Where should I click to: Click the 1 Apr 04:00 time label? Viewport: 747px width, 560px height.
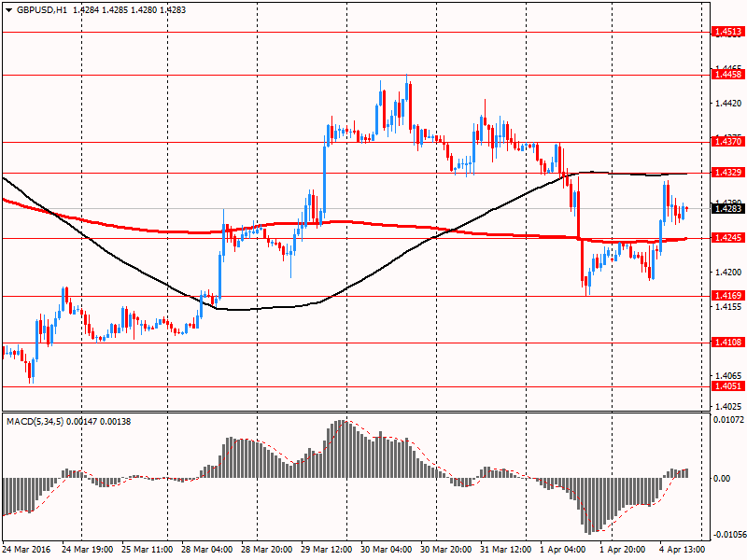(563, 550)
